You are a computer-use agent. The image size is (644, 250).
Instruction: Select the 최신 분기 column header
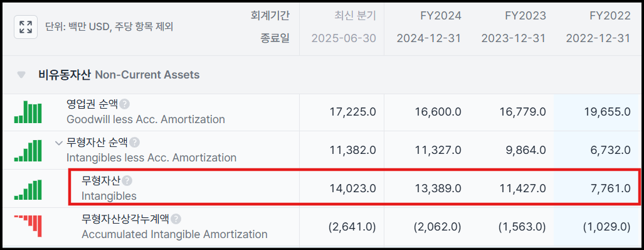tap(356, 16)
